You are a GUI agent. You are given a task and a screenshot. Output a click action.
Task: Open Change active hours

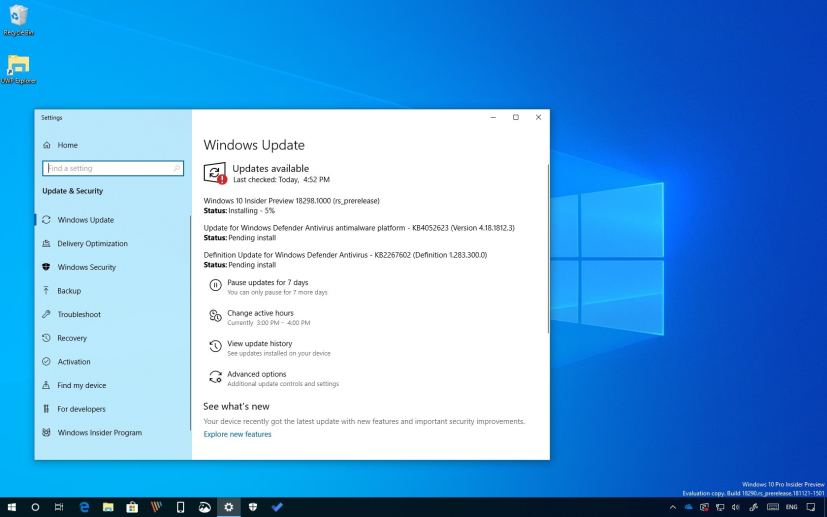[261, 313]
